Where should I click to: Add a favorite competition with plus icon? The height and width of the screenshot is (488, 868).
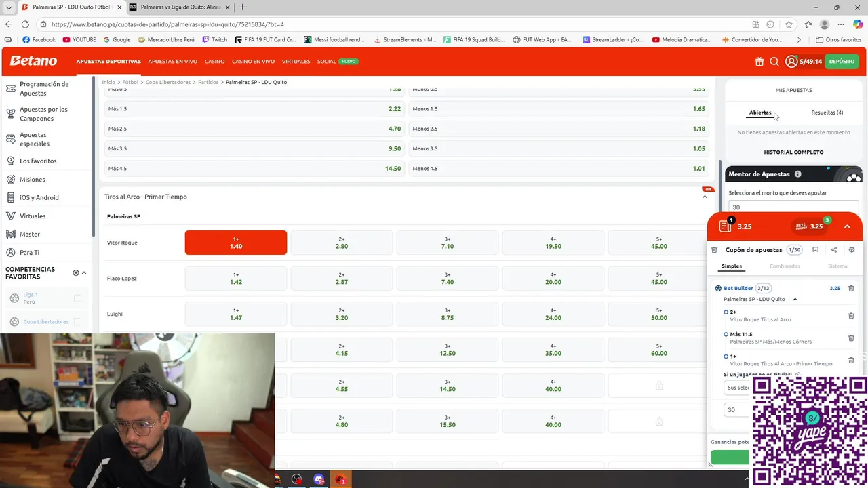(76, 273)
